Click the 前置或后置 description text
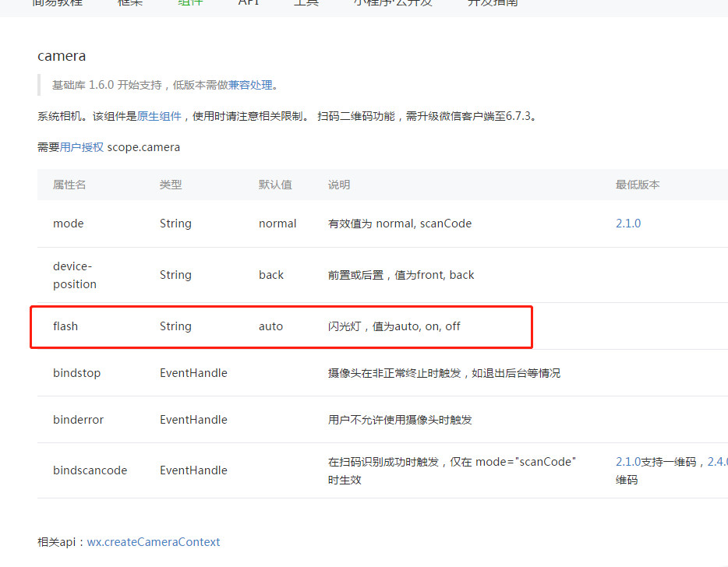The image size is (728, 567). point(401,275)
